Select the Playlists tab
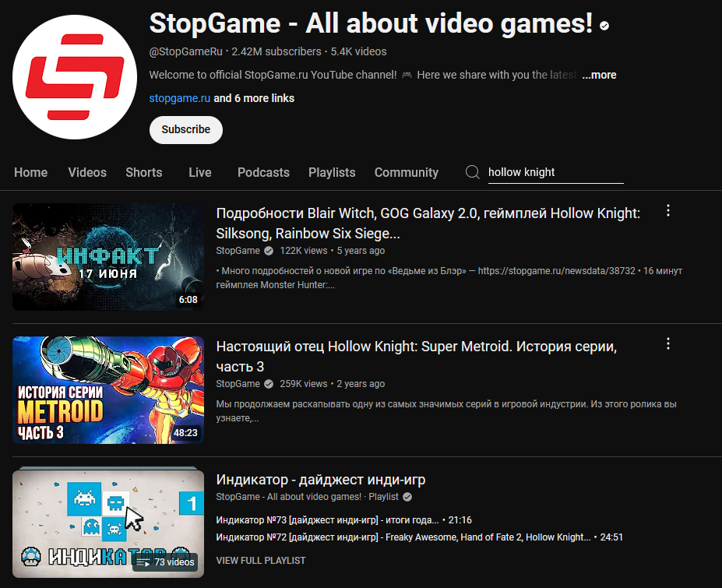The width and height of the screenshot is (722, 588). (x=332, y=172)
